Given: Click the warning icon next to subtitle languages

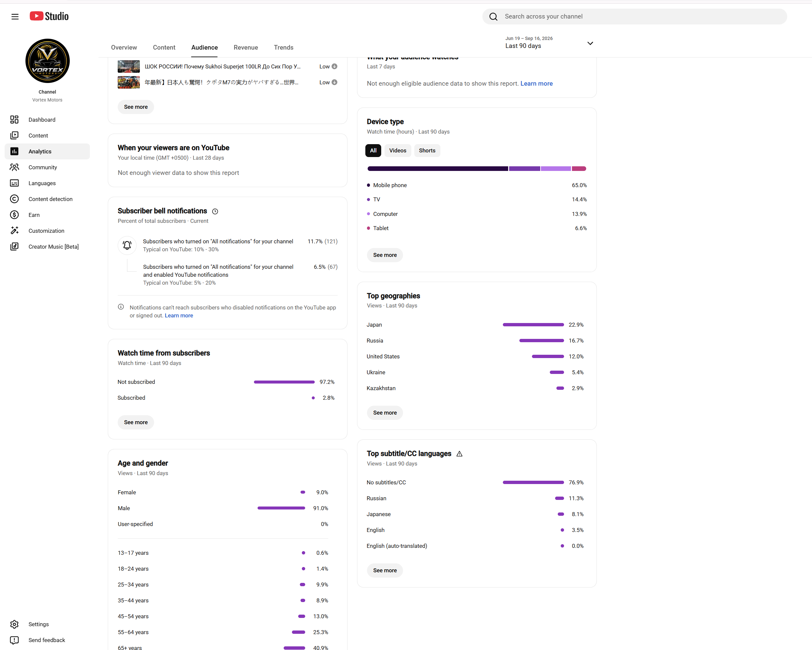Looking at the screenshot, I should click(459, 454).
